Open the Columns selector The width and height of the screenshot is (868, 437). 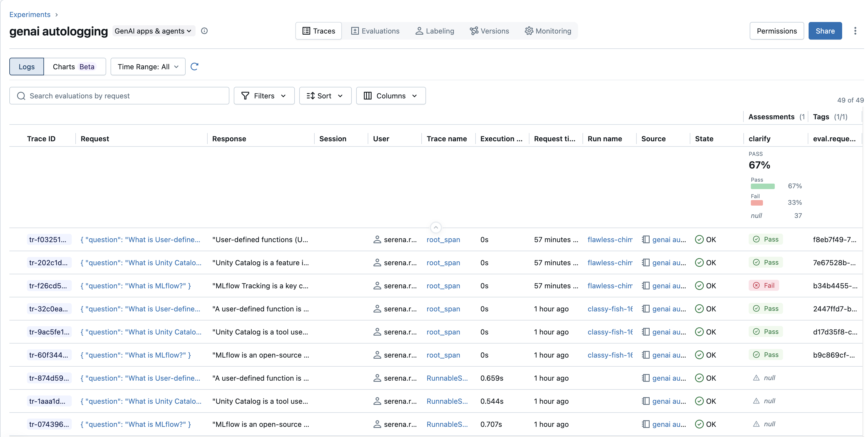coord(391,96)
